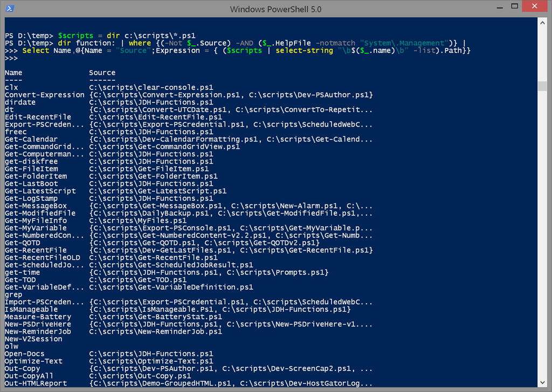
Task: Click the Get-LatestScript function name
Action: pyautogui.click(x=40, y=191)
